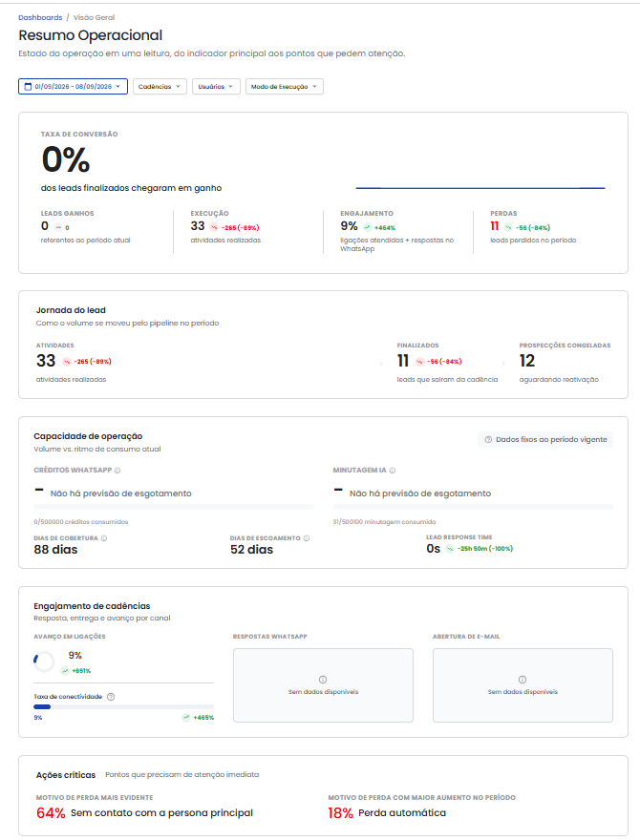Click the Taxa de conectividade help icon
This screenshot has width=640, height=840.
111,697
